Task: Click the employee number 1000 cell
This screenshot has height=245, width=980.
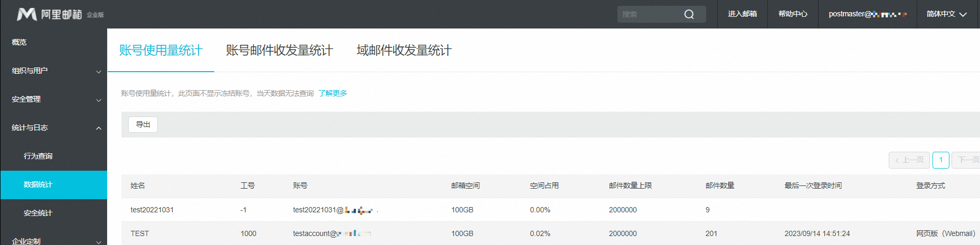Action: coord(248,233)
